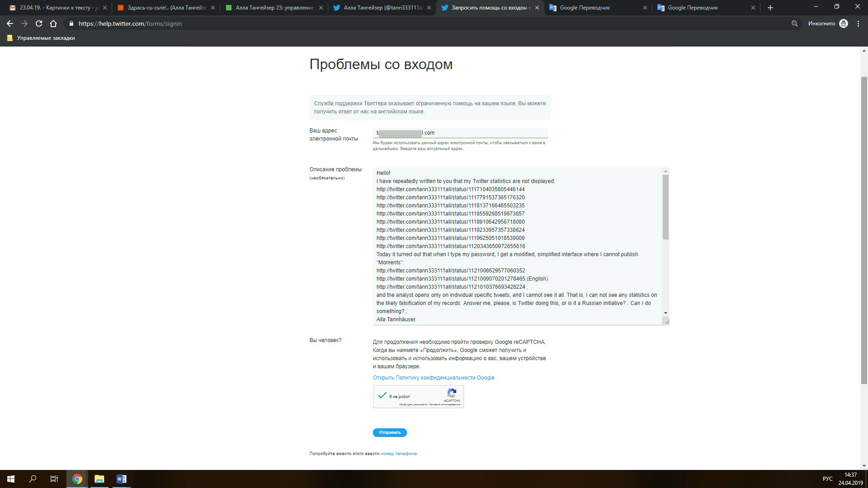Click the РУС language indicator

[827, 479]
